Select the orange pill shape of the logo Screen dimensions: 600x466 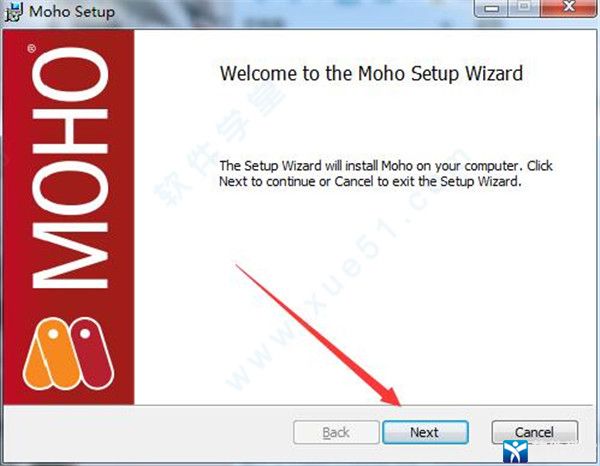click(52, 354)
